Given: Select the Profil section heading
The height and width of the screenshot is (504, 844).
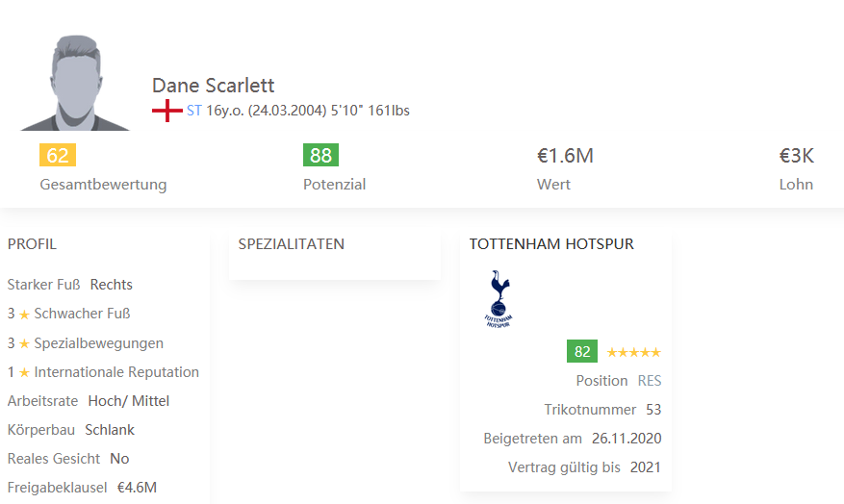Looking at the screenshot, I should 32,244.
